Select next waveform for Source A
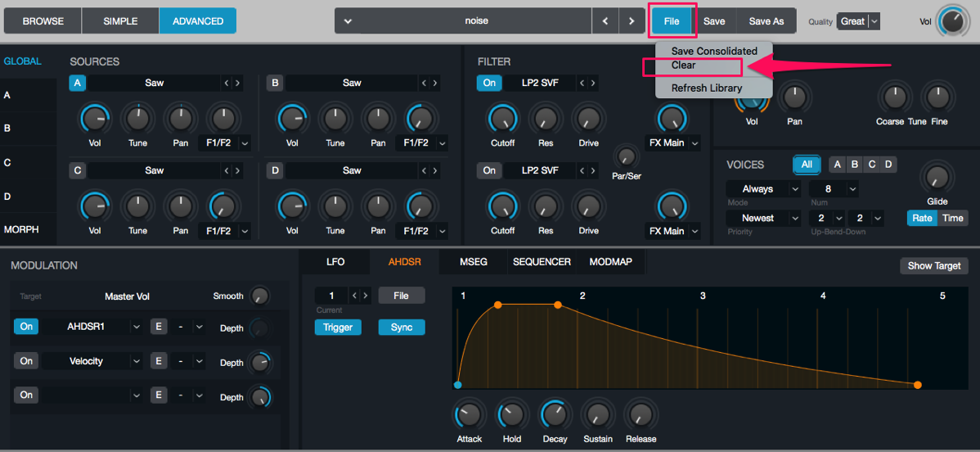Screen dimensions: 980x452 click(x=237, y=83)
